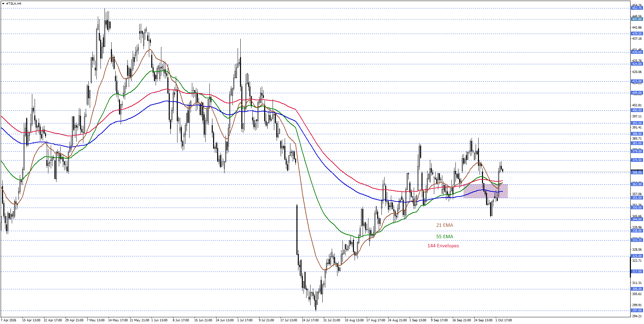This screenshot has width=644, height=324.
Task: Click the 452.75 price level label
Action: point(637,8)
